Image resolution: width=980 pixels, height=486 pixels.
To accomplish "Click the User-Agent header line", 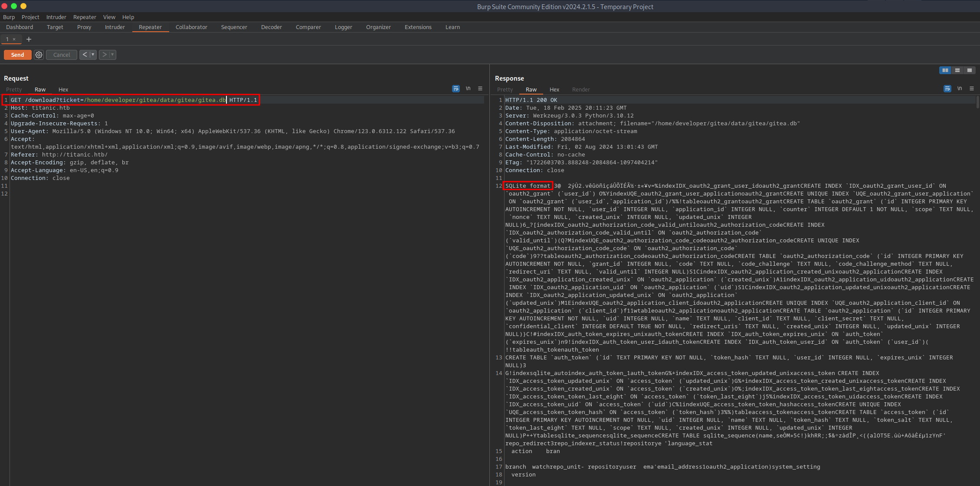I will click(x=233, y=131).
